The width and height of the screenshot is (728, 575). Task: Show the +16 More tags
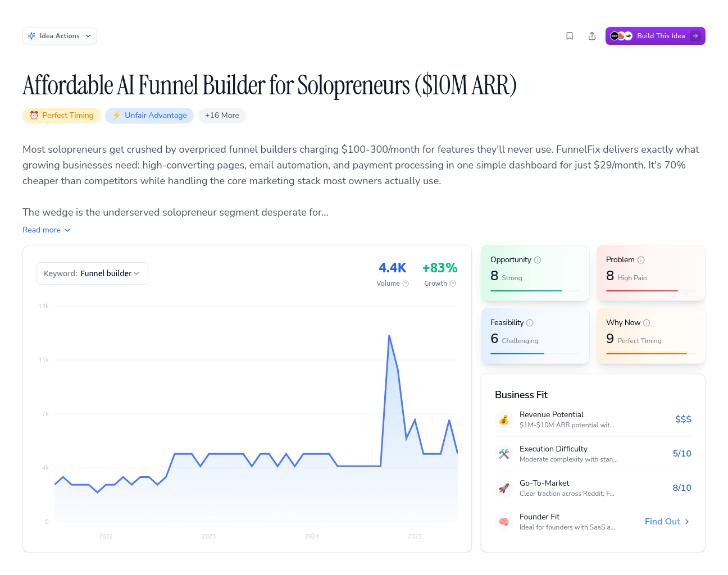pyautogui.click(x=222, y=115)
